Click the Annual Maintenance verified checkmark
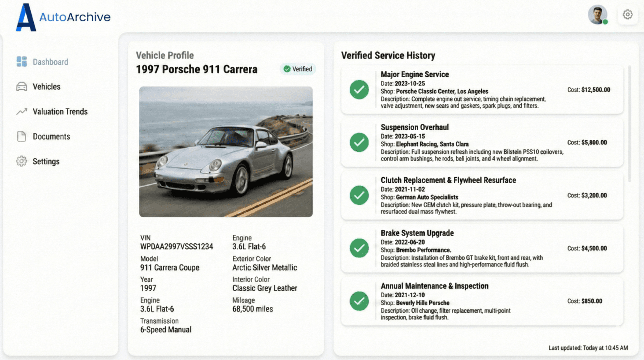The height and width of the screenshot is (360, 644). coord(359,301)
